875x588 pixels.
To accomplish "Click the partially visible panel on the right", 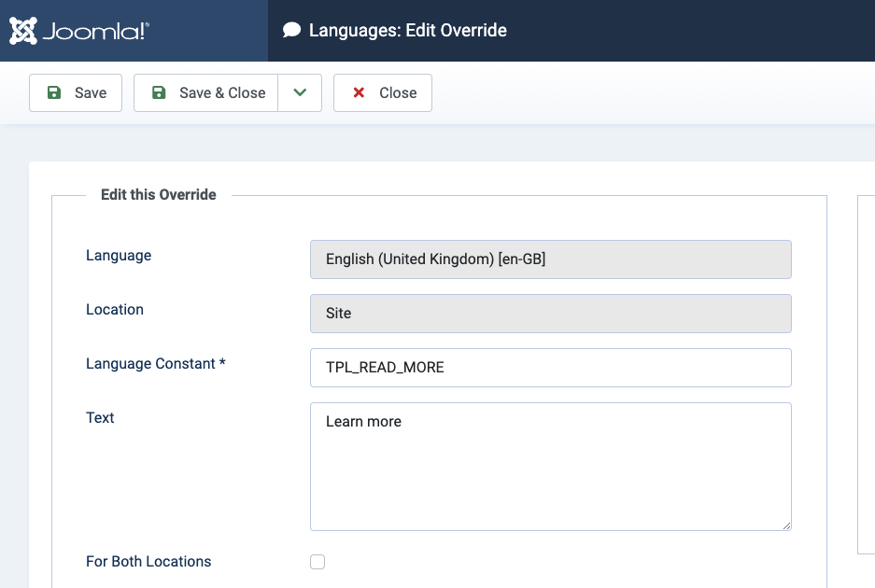I will 866,373.
